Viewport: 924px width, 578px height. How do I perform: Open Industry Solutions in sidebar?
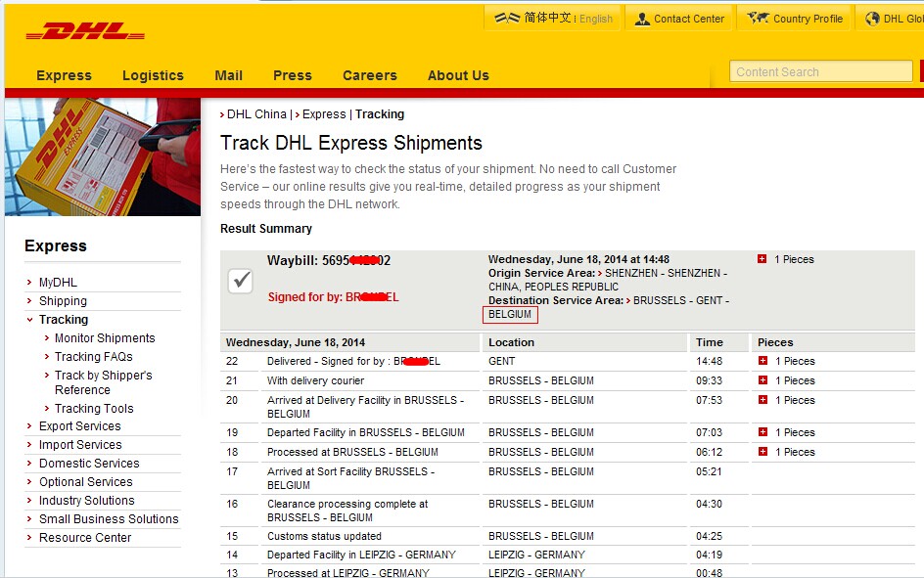tap(86, 501)
